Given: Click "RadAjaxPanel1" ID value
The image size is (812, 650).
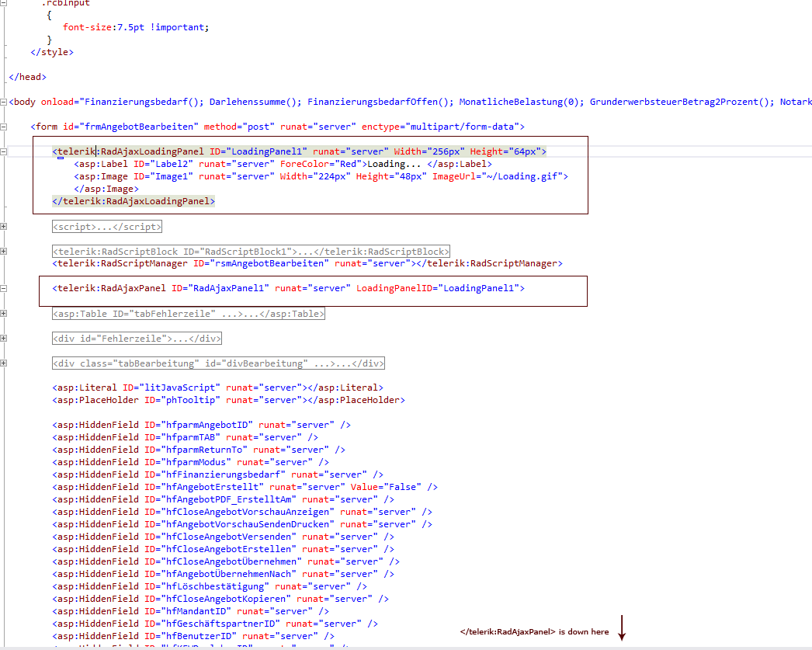Looking at the screenshot, I should click(228, 288).
